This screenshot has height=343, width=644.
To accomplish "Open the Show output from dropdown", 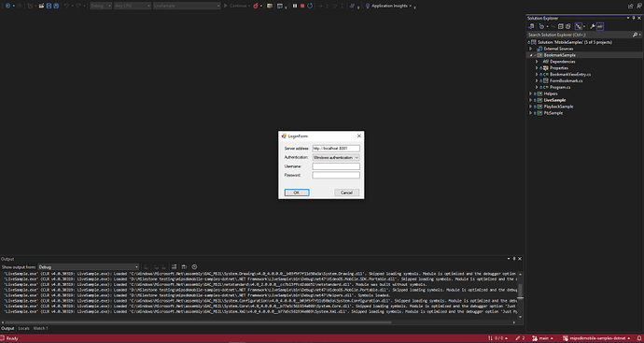I will pos(89,267).
